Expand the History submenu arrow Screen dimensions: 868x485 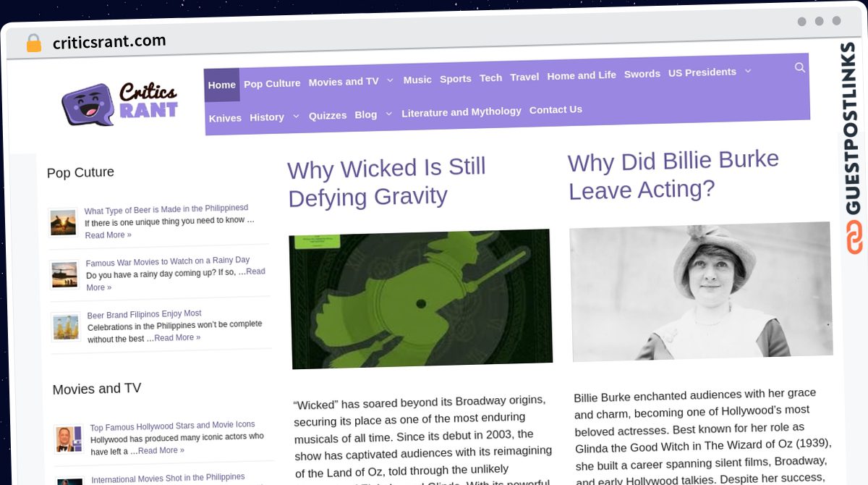click(296, 116)
